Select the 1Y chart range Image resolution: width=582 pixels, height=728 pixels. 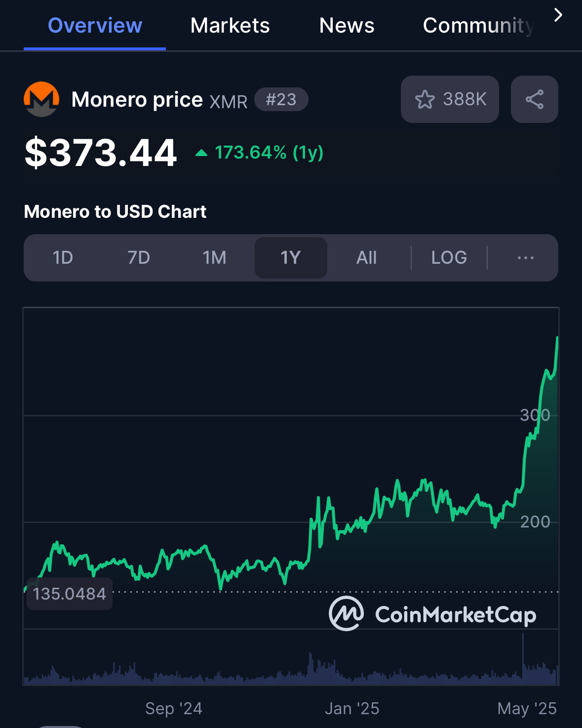coord(291,258)
